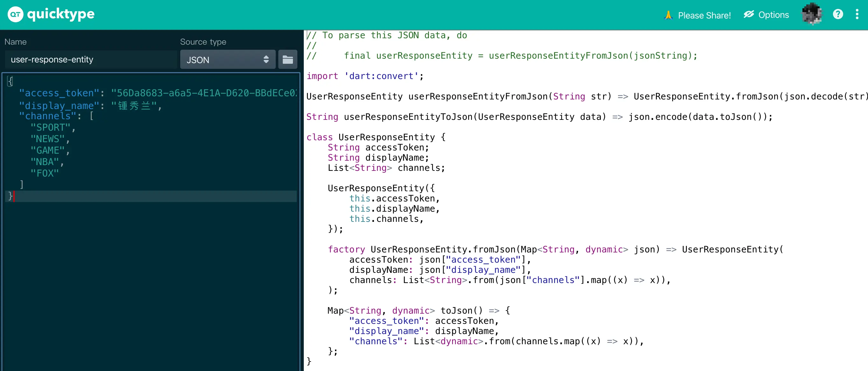
Task: Click the folder icon to open files
Action: [288, 60]
